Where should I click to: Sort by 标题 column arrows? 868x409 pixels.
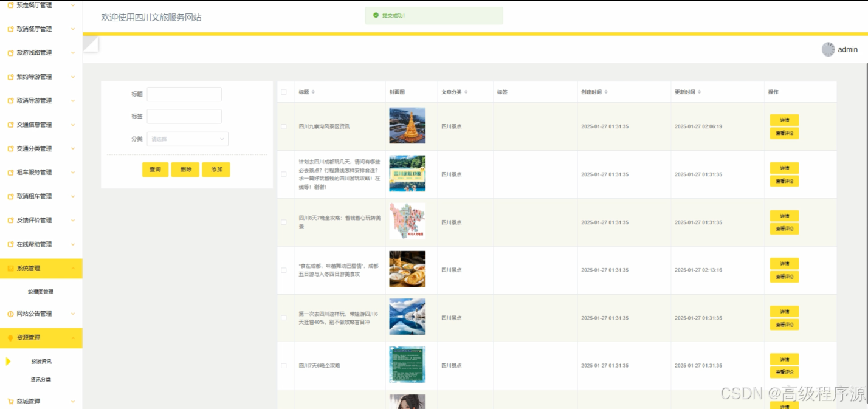pyautogui.click(x=313, y=92)
